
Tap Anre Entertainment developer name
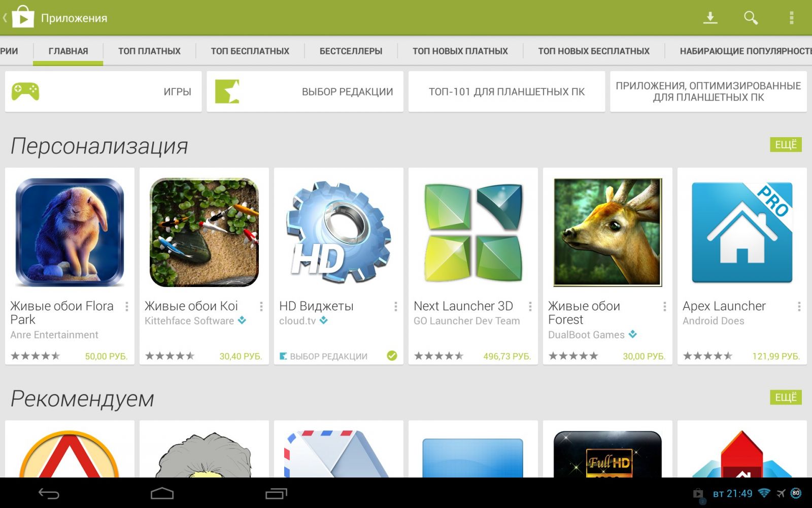pos(54,335)
